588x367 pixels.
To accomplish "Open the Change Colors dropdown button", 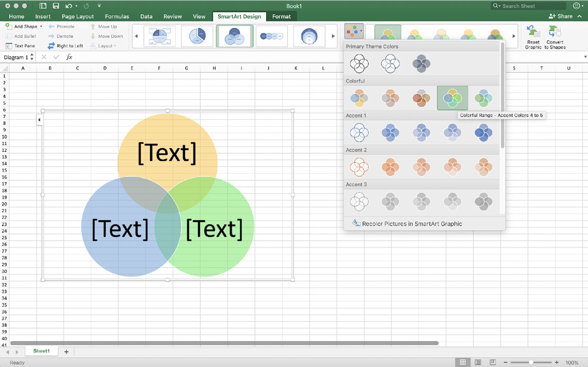I will coord(354,31).
